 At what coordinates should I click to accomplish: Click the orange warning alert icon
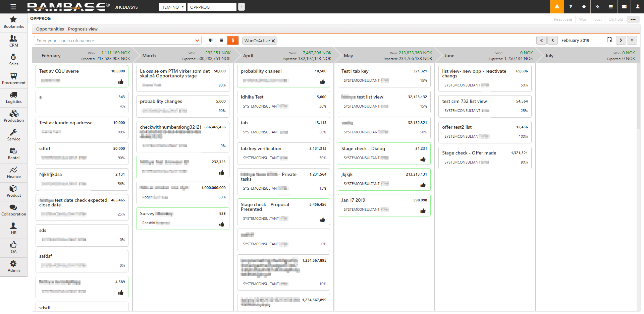tap(557, 7)
